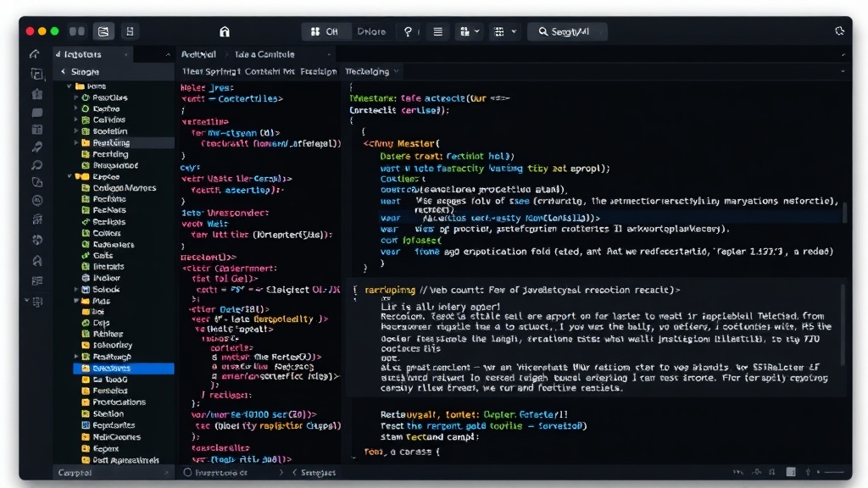Screen dimensions: 868x488
Task: Open the bank-building icon in the activity bar
Action: pyautogui.click(x=37, y=219)
